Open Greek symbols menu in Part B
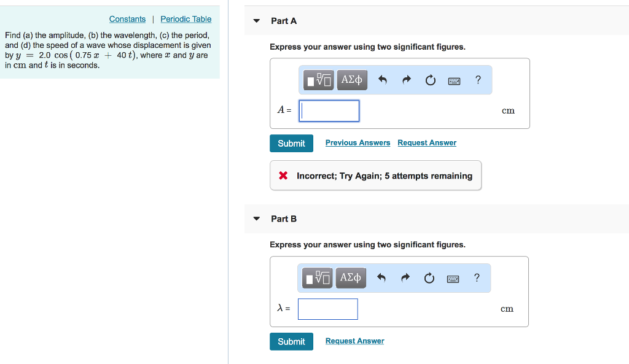 pos(351,278)
